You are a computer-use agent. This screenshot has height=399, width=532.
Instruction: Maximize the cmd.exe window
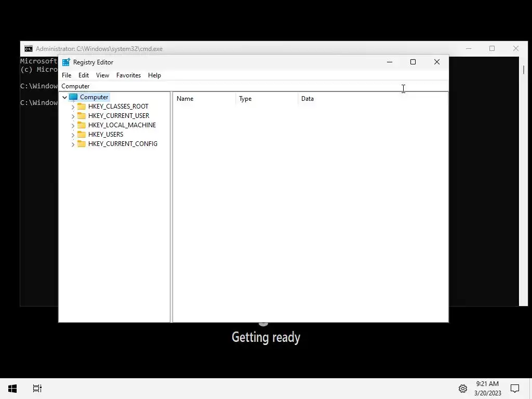[x=492, y=48]
